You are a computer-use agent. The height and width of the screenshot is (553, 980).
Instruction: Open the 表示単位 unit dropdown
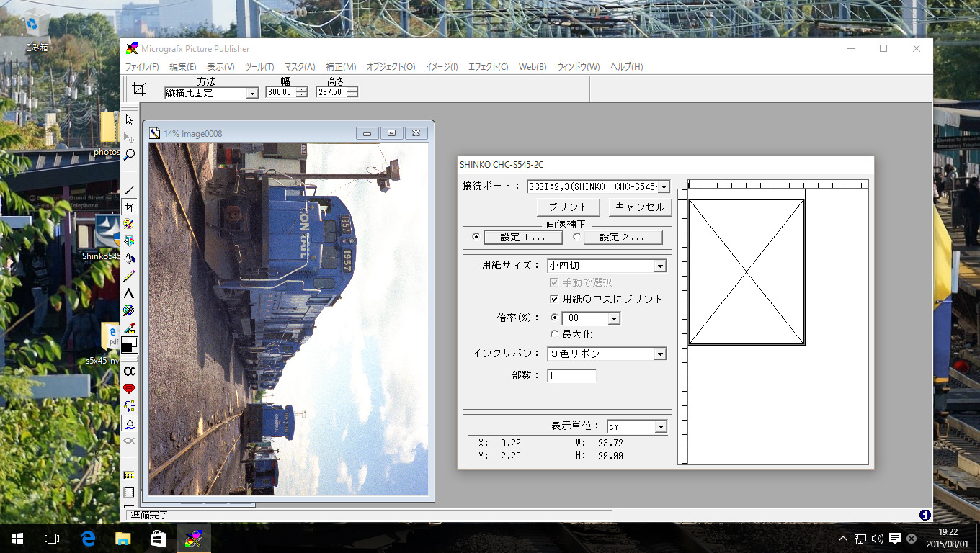click(660, 427)
